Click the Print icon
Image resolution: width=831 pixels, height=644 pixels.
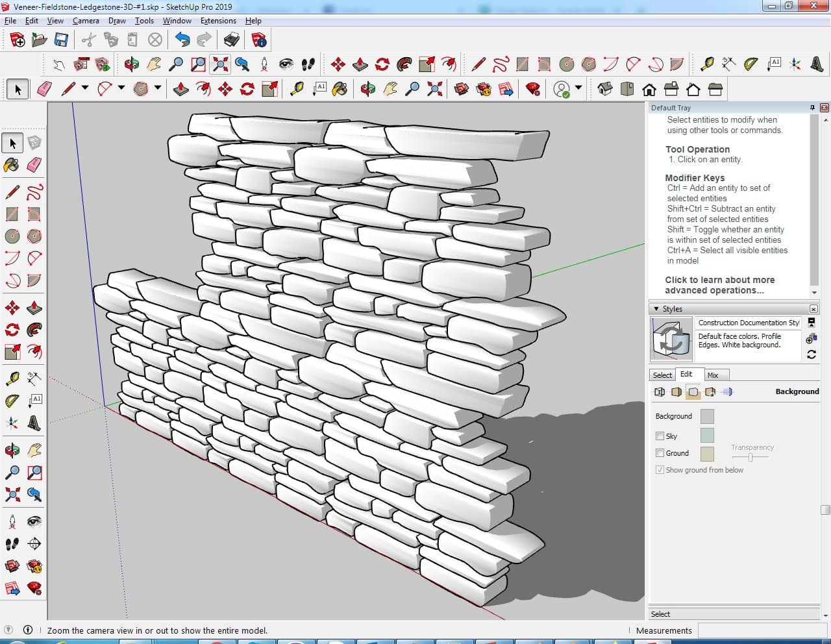pos(231,40)
